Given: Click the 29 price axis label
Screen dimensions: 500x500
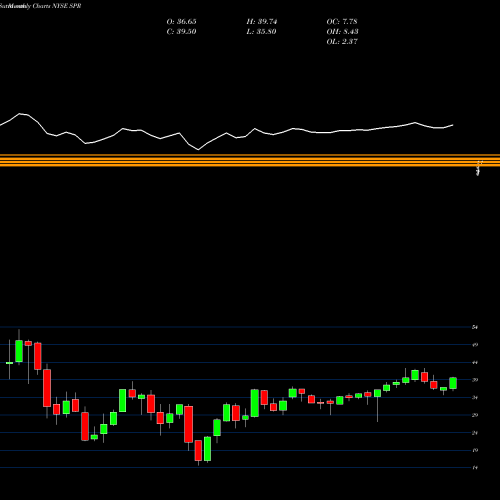Looking at the screenshot, I should pyautogui.click(x=475, y=415).
